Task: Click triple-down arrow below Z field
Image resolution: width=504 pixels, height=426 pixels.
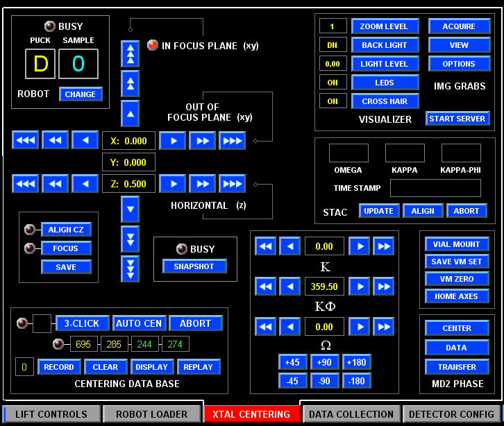Action: (130, 269)
